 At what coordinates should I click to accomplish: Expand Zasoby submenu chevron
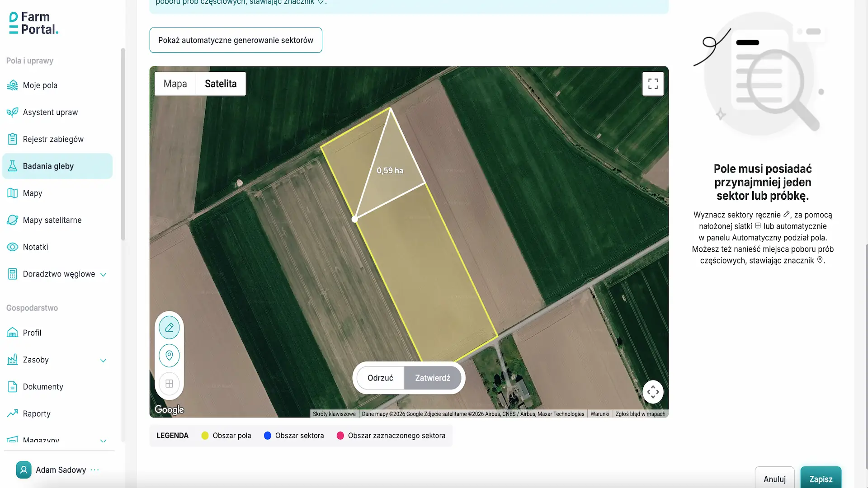click(x=103, y=361)
